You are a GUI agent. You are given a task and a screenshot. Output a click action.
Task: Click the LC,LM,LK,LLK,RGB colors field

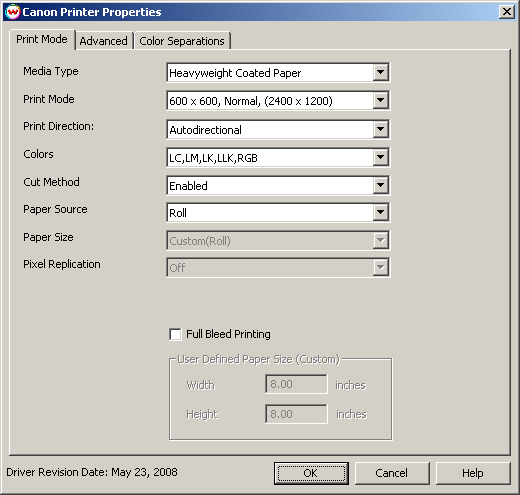coord(278,157)
